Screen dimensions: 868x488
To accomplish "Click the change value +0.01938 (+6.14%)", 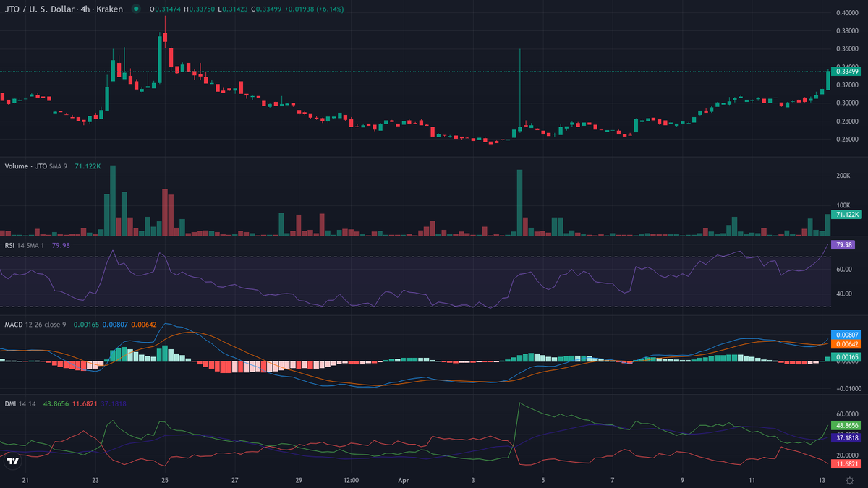I will [313, 9].
